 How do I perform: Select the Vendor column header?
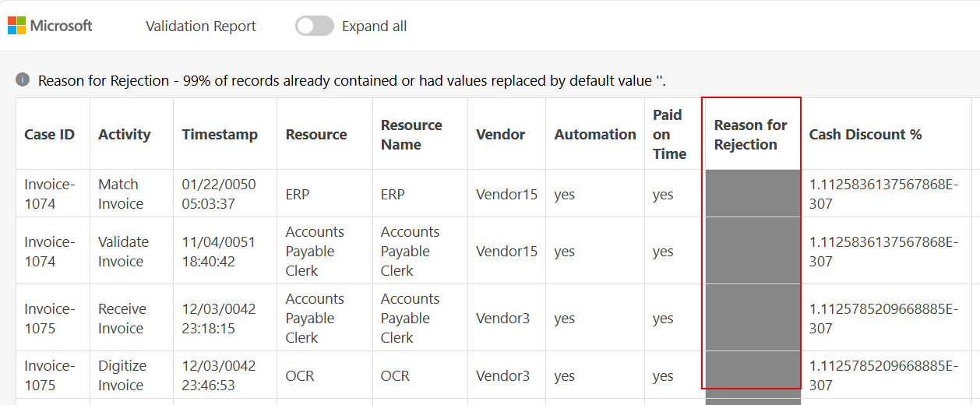[x=500, y=135]
